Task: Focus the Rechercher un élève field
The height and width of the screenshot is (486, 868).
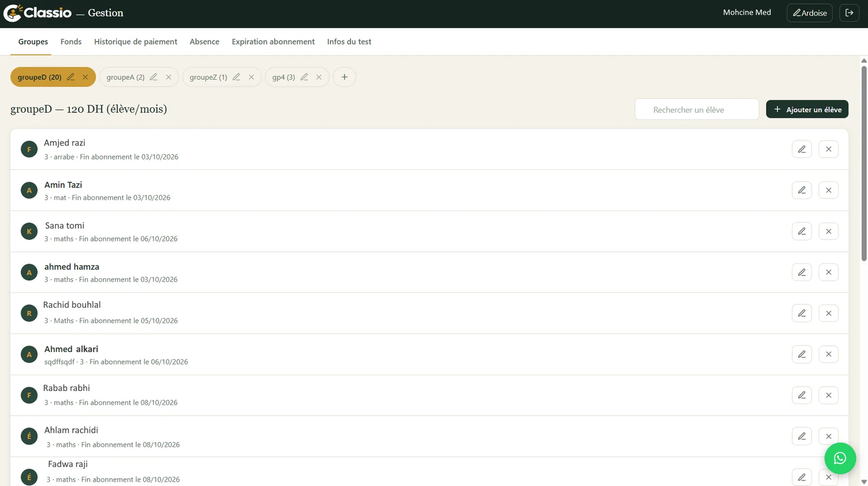Action: (x=697, y=109)
